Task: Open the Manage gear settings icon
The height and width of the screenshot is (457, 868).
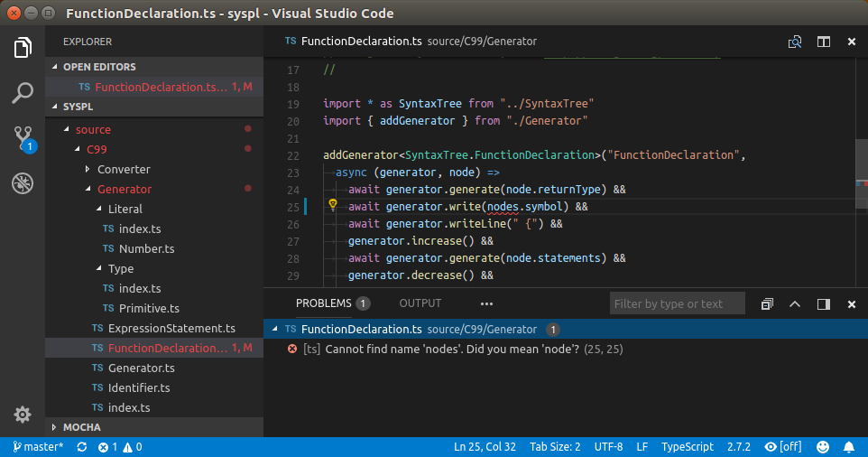Action: [23, 414]
